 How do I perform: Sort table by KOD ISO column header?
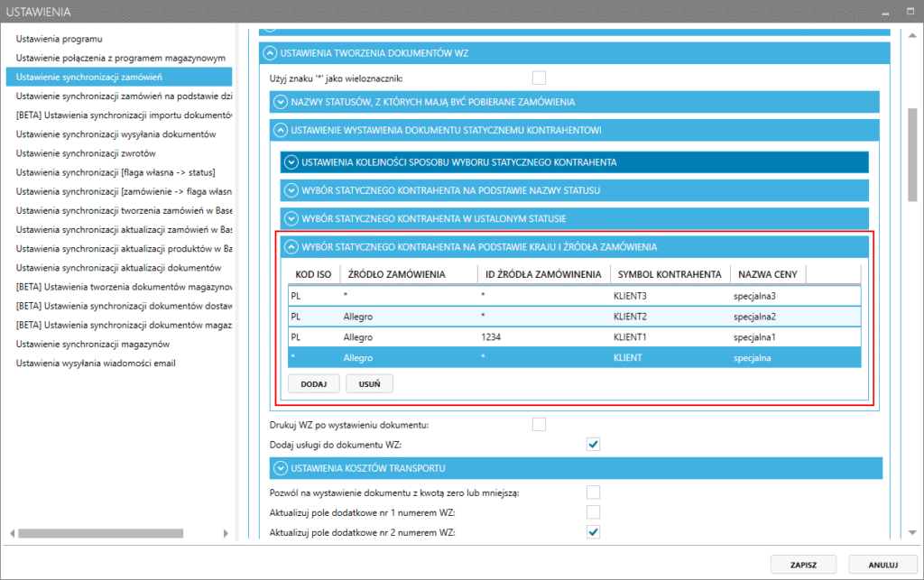(x=310, y=274)
